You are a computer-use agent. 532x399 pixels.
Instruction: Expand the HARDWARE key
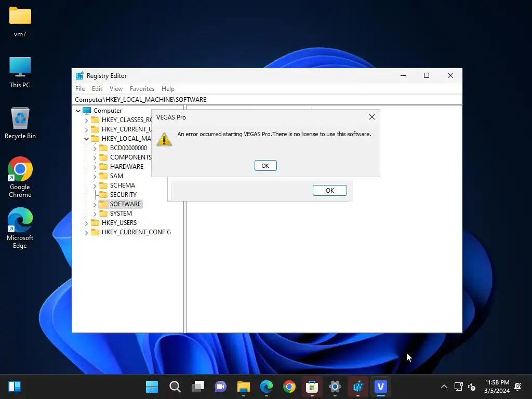point(95,167)
